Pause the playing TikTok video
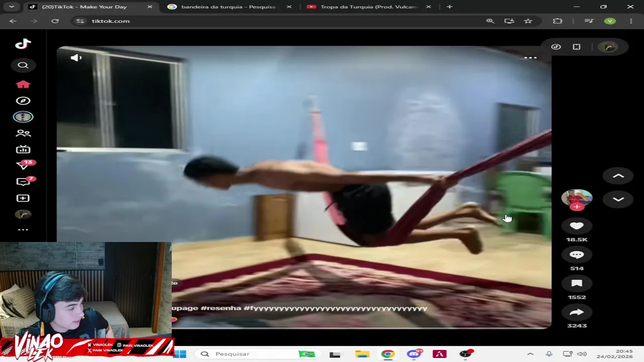 pos(304,187)
